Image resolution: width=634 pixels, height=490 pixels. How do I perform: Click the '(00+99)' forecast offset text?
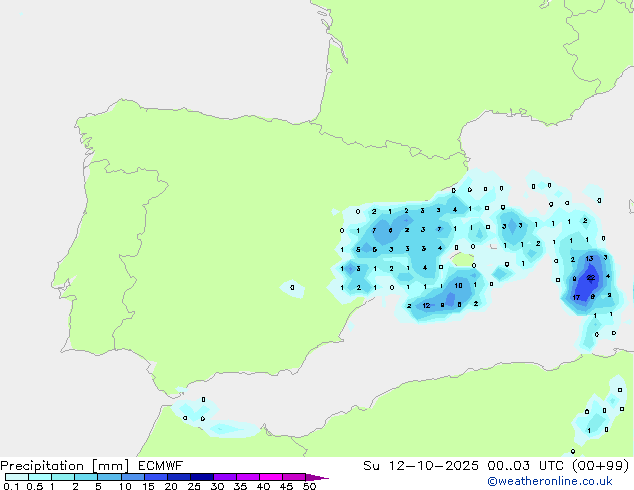tap(601, 466)
